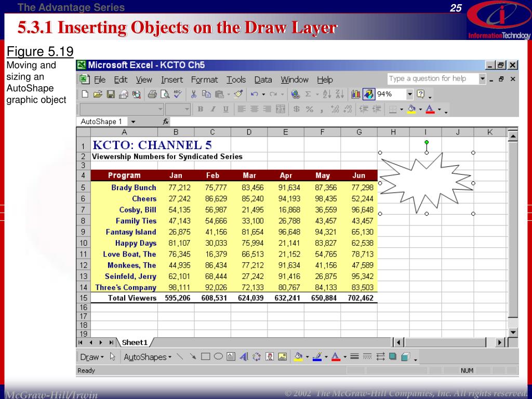Select the Oval drawing tool

click(219, 356)
